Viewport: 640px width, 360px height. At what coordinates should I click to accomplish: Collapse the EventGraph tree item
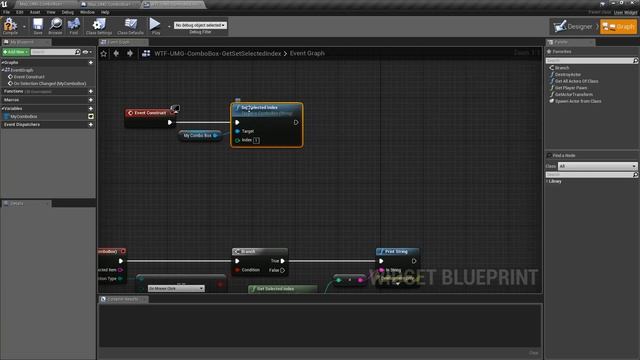3,70
